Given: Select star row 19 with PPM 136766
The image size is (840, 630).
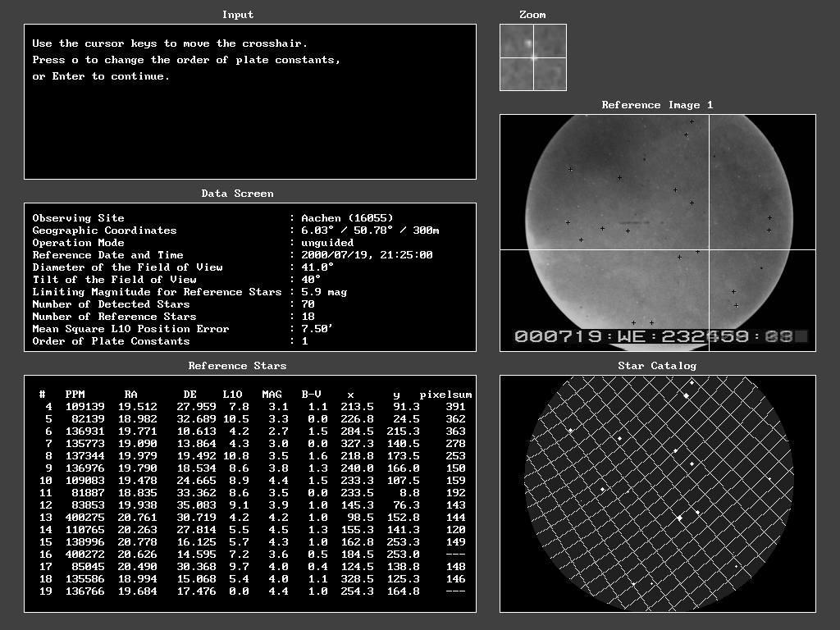Looking at the screenshot, I should tap(85, 591).
